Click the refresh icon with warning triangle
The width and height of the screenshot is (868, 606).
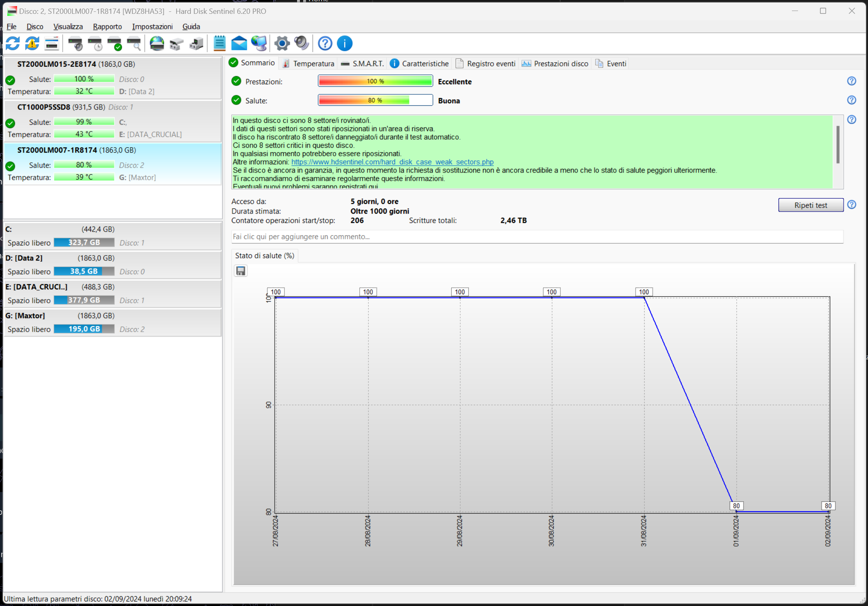click(32, 43)
